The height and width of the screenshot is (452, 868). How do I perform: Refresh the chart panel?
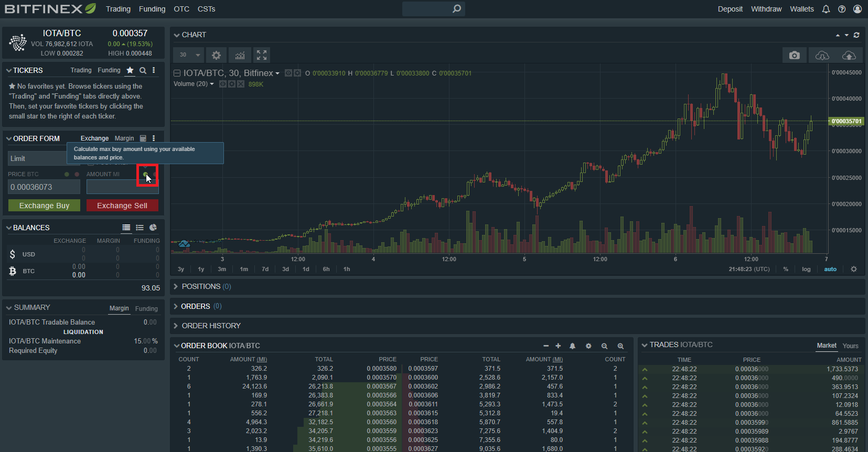[856, 35]
